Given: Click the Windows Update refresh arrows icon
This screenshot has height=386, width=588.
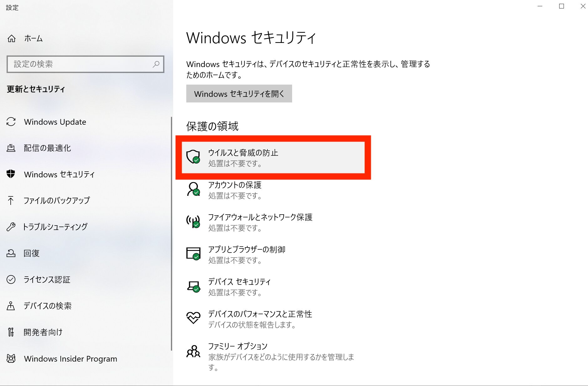Looking at the screenshot, I should [x=11, y=122].
